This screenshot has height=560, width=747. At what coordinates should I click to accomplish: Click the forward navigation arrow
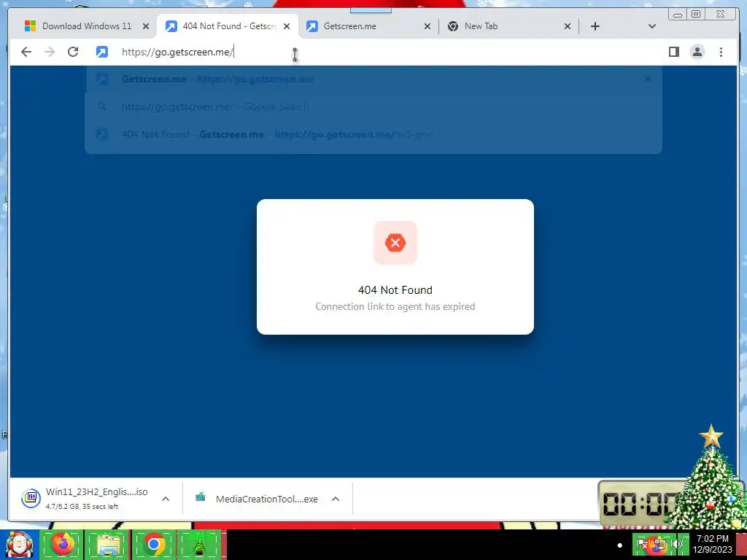(50, 52)
